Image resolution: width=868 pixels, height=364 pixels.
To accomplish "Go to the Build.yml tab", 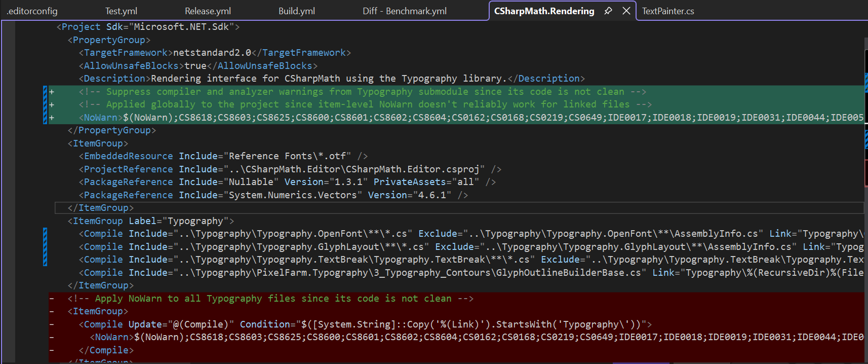I will click(297, 11).
